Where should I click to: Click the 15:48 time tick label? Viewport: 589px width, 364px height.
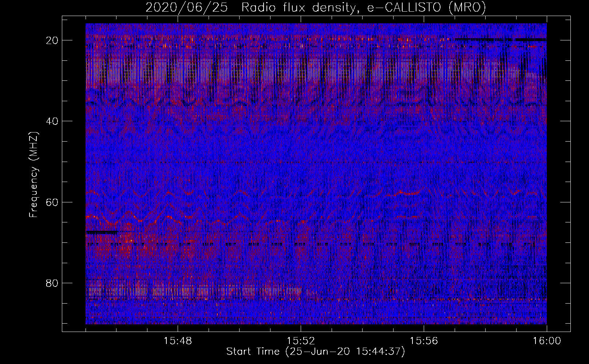click(x=178, y=341)
